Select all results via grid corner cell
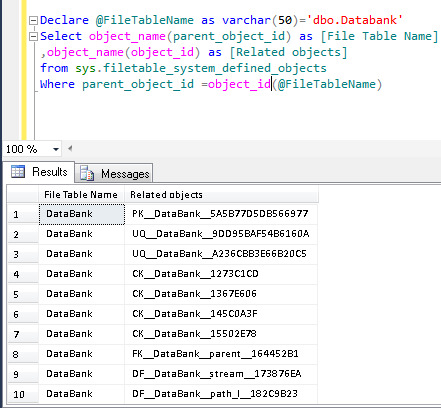The height and width of the screenshot is (410, 441). pyautogui.click(x=23, y=195)
